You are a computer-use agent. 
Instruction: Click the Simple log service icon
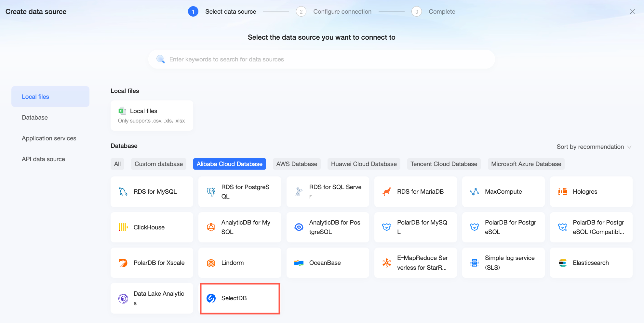(x=475, y=263)
